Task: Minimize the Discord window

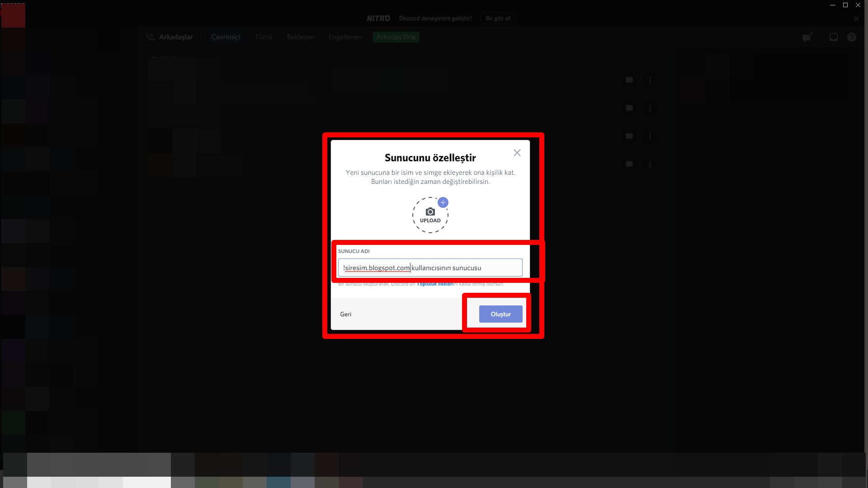Action: click(x=833, y=5)
